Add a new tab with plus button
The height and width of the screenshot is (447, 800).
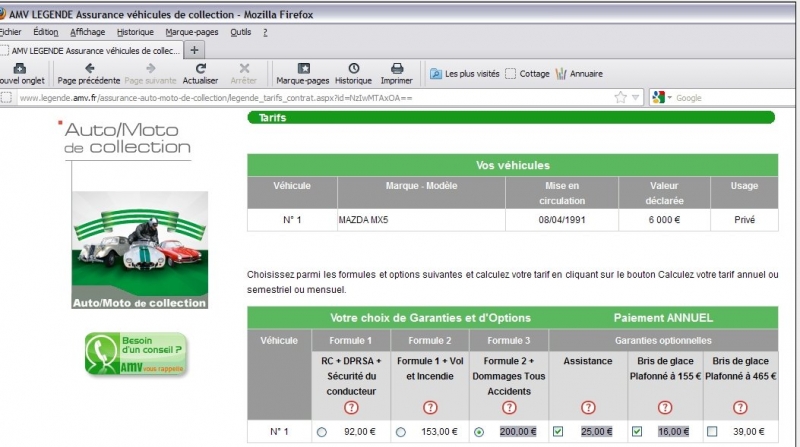194,50
